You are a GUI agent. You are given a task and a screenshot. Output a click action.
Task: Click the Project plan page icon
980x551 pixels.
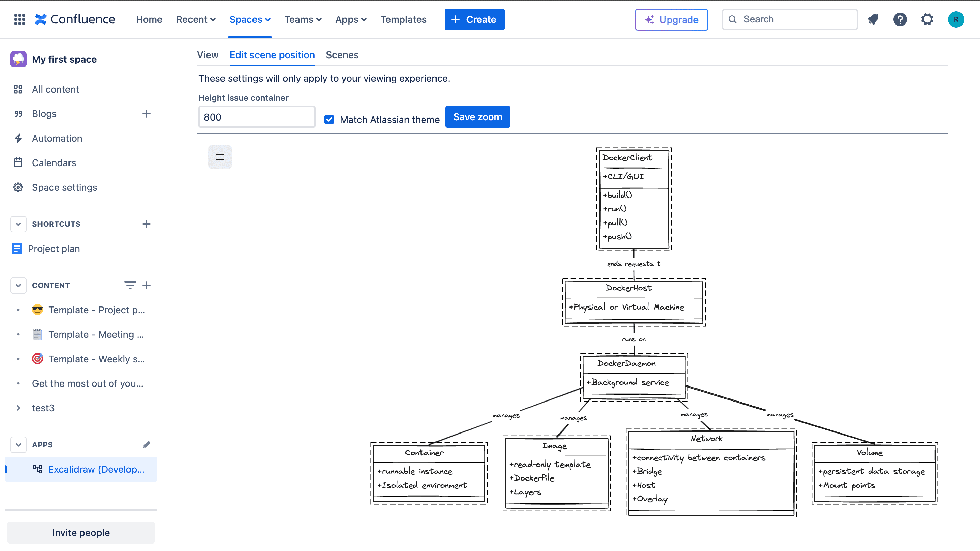pyautogui.click(x=17, y=249)
